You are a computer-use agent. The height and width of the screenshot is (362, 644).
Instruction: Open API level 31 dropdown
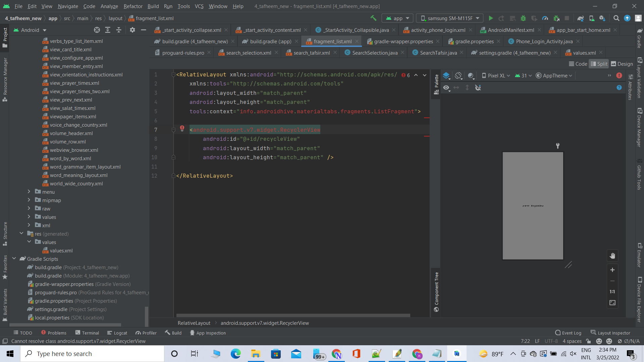pyautogui.click(x=523, y=76)
